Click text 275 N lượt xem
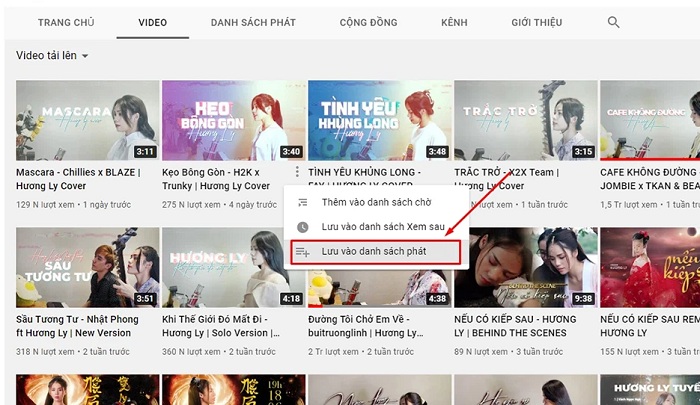The width and height of the screenshot is (700, 405). tap(191, 205)
